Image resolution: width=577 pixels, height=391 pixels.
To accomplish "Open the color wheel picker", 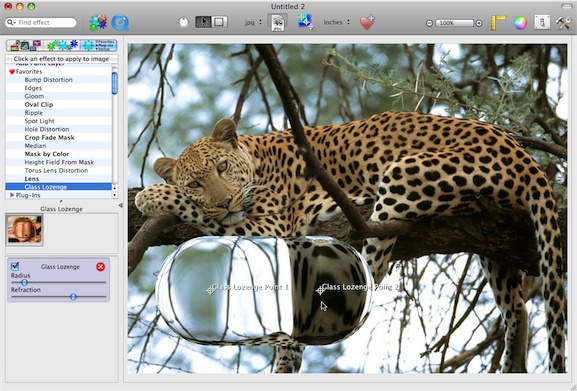I will point(520,23).
